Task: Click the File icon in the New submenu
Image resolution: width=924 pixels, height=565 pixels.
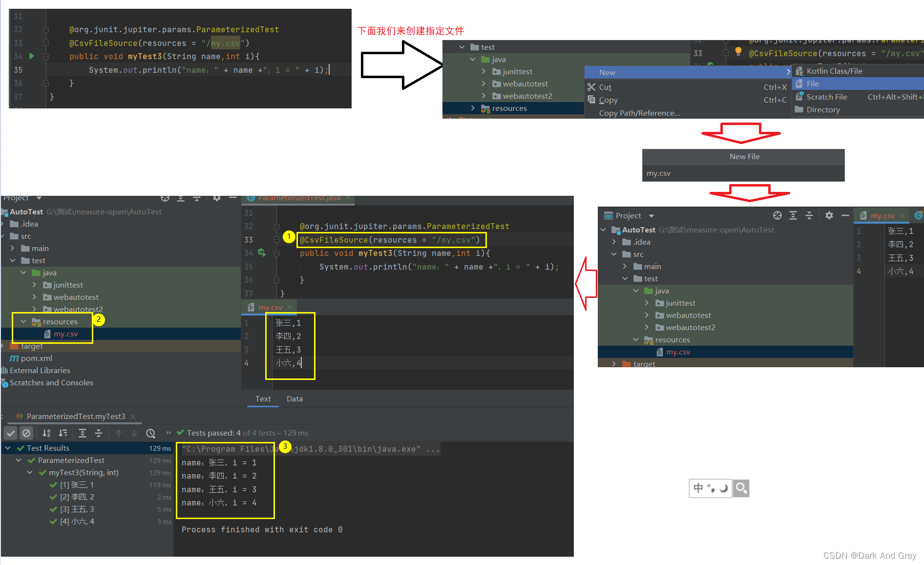Action: tap(799, 84)
